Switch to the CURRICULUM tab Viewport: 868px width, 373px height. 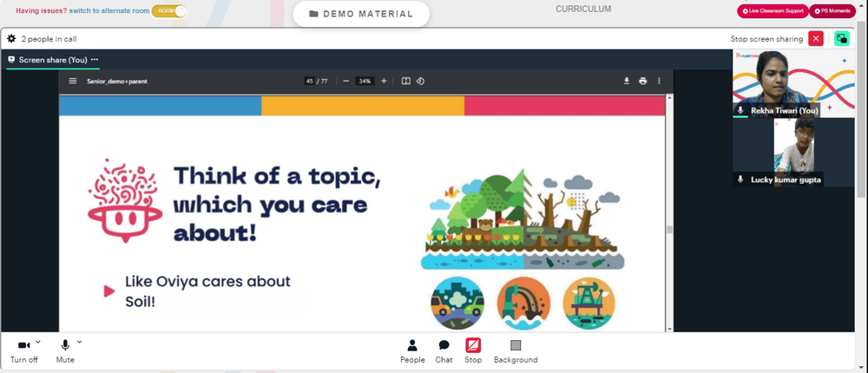point(583,9)
